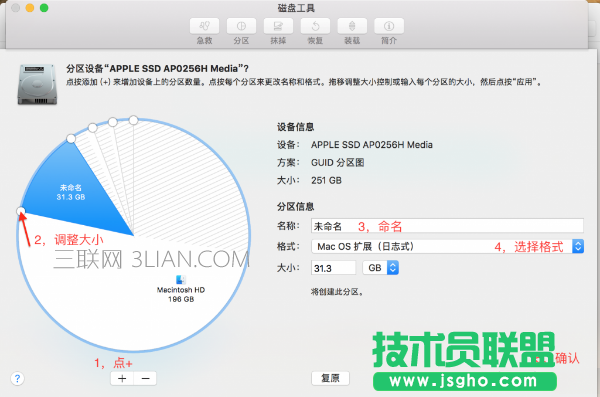Click the Macintosh HD volume icon in pie
600x397 pixels.
(181, 279)
